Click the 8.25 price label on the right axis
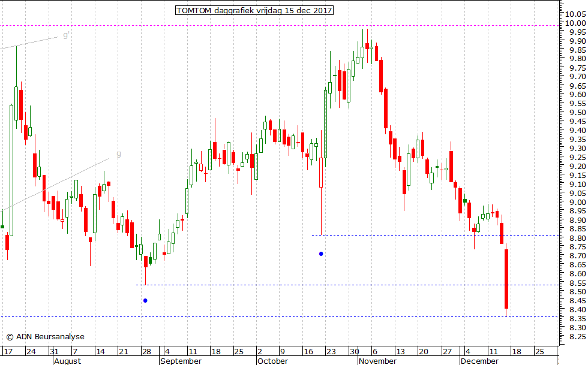 (x=577, y=336)
